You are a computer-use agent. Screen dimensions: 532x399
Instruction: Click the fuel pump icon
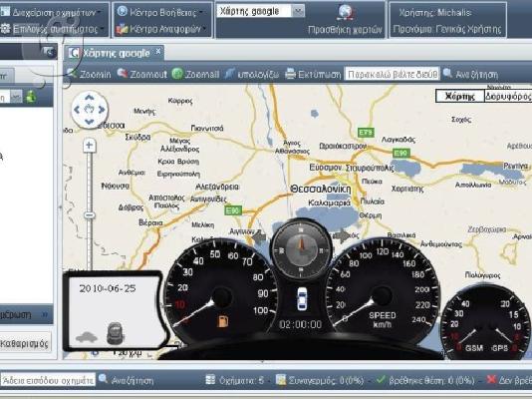click(x=222, y=321)
